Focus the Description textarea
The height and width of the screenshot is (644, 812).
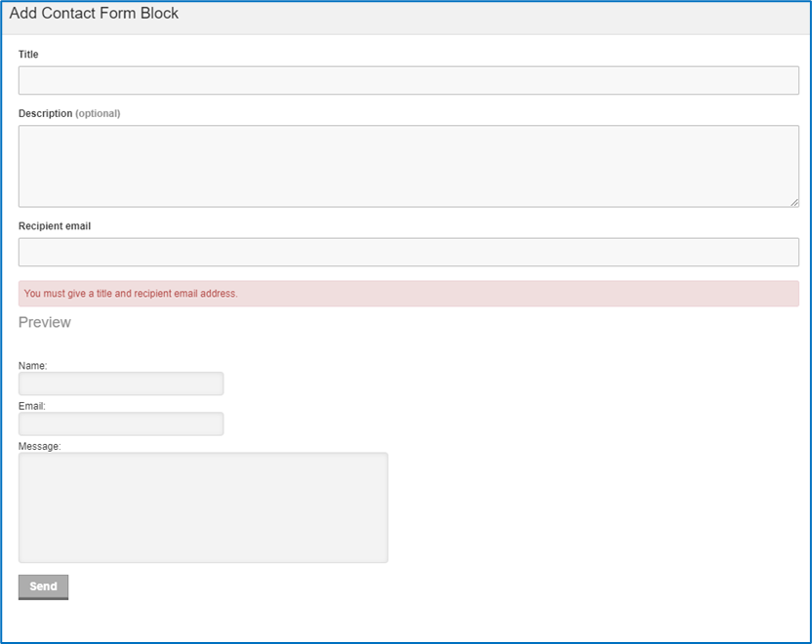point(409,166)
